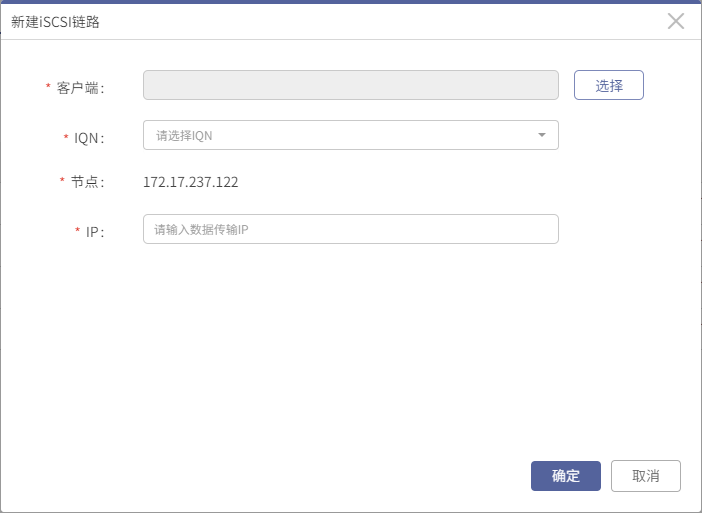Click the empty area below the IP field
702x513 pixels.
pyautogui.click(x=351, y=349)
